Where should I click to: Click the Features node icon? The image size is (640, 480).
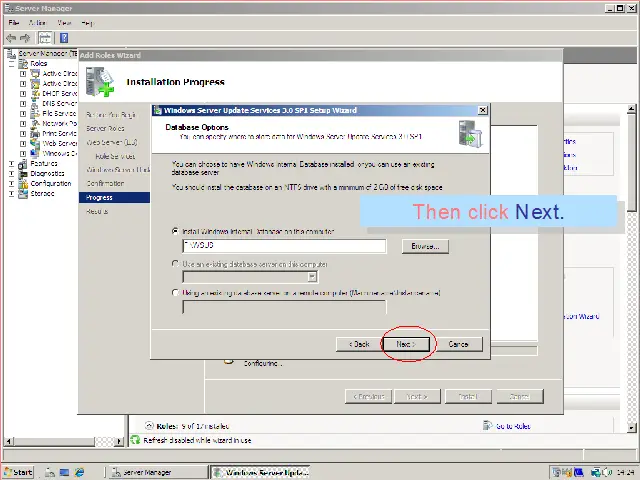pos(23,164)
